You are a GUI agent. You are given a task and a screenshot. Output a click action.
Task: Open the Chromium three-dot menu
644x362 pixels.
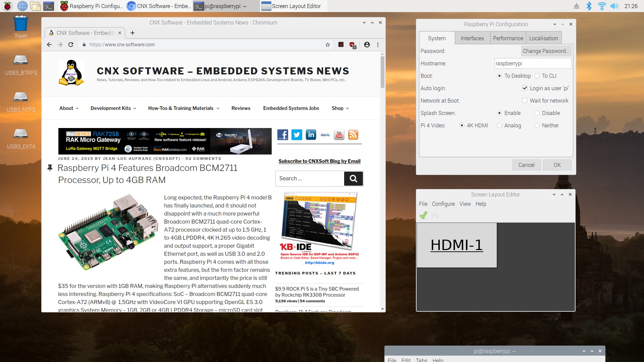click(378, 45)
